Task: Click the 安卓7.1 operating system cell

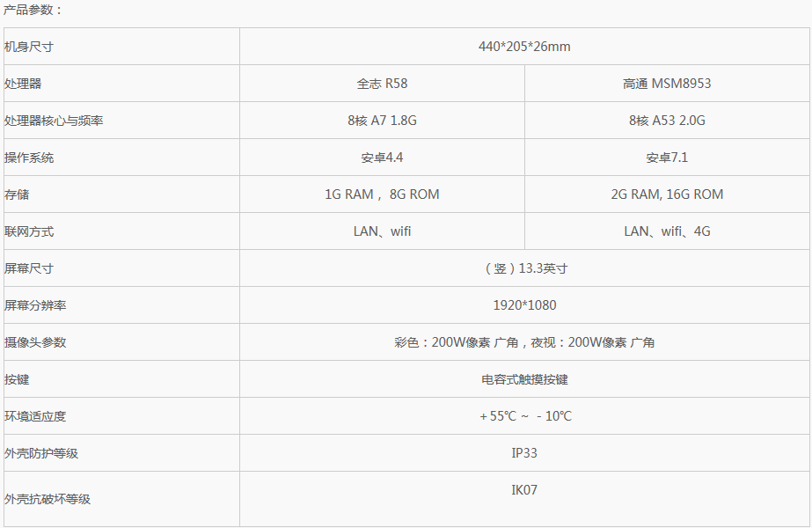Action: coord(667,158)
